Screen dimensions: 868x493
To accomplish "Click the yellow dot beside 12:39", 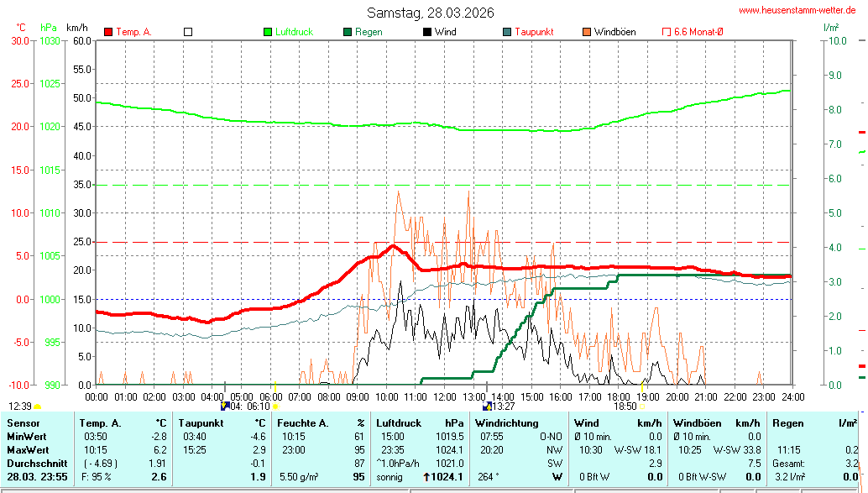I will point(38,406).
